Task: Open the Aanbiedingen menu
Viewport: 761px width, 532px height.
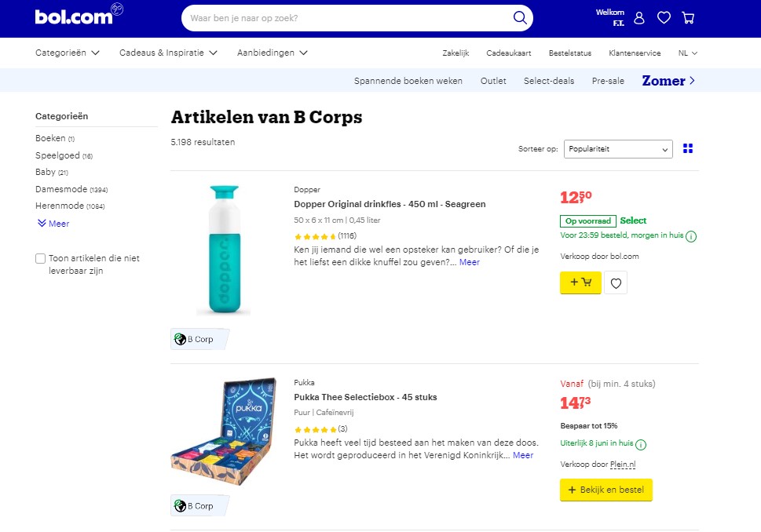Action: [272, 53]
